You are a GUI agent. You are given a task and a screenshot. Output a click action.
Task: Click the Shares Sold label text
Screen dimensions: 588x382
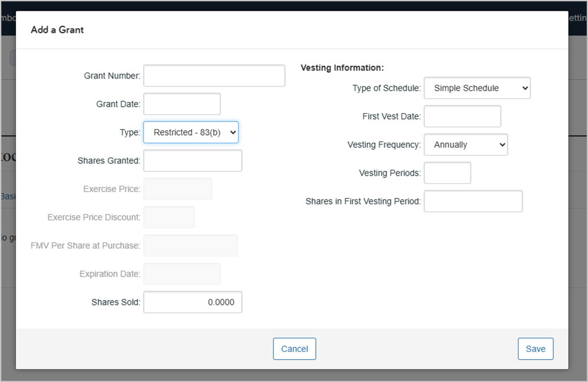115,302
